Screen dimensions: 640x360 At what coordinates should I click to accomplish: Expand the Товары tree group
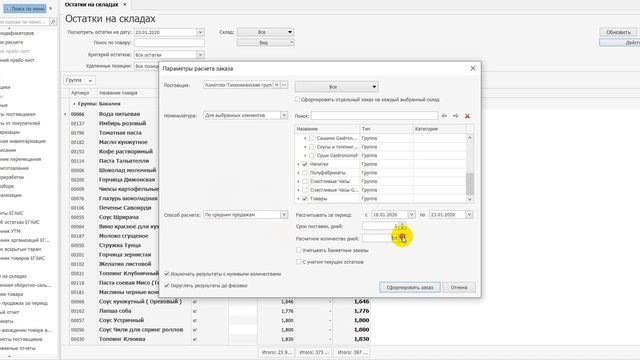click(298, 199)
